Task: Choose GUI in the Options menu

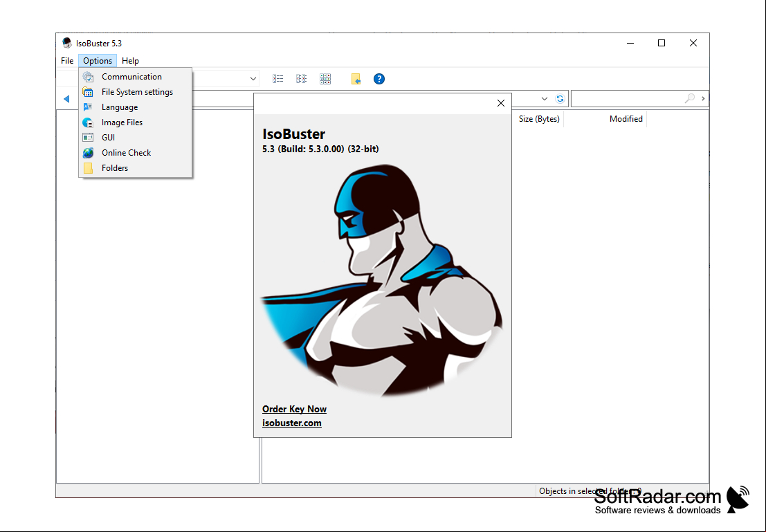Action: (x=136, y=137)
